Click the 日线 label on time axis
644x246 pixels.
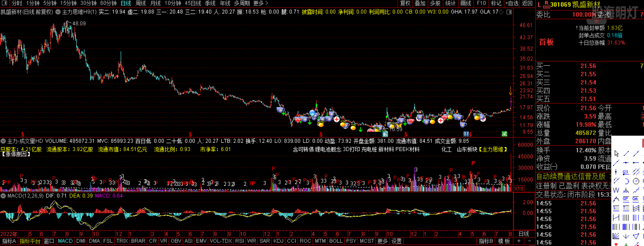coord(524,234)
